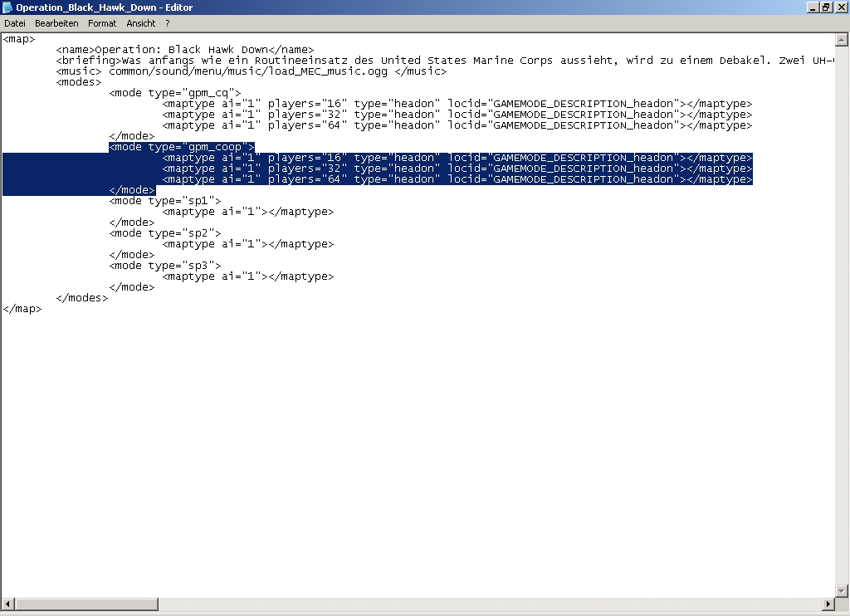The height and width of the screenshot is (616, 850).
Task: Click the vertical scrollbar down arrow
Action: [x=842, y=591]
